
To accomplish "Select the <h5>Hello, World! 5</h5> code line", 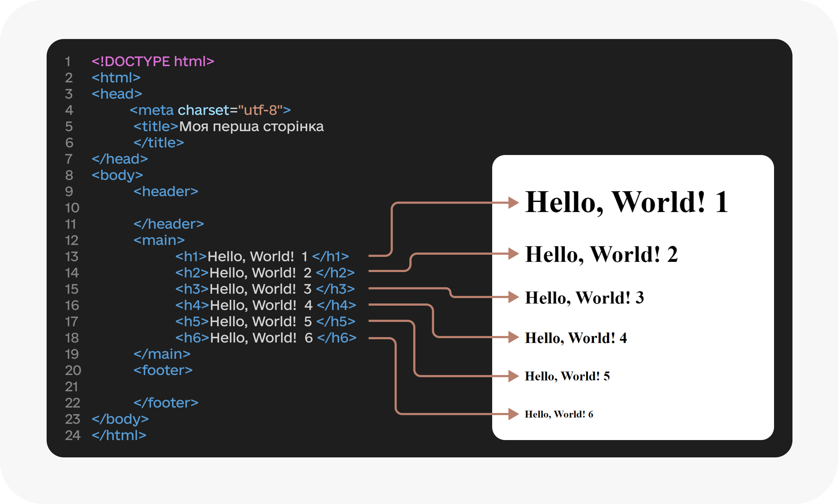I will click(x=265, y=322).
